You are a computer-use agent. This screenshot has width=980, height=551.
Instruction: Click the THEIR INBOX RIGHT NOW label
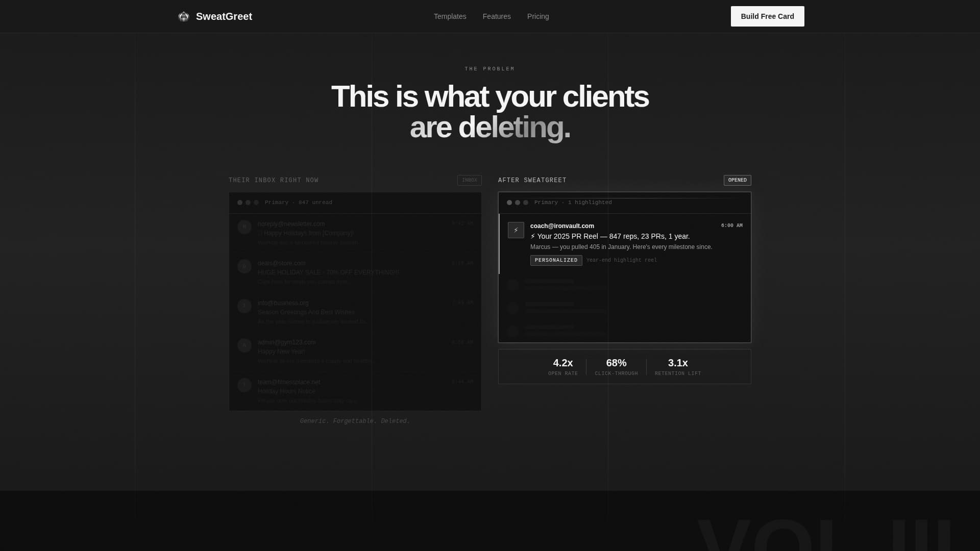274,181
